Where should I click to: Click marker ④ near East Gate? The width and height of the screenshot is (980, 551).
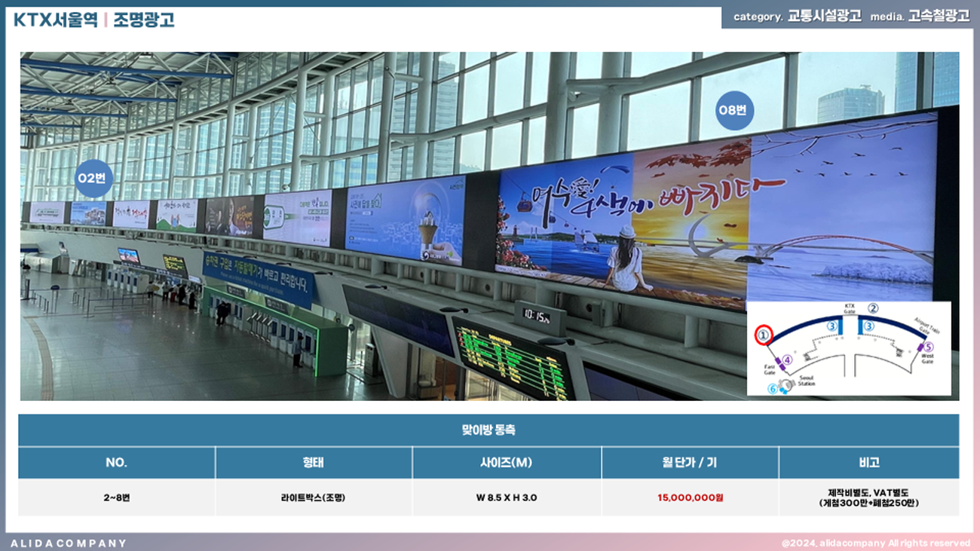pos(787,360)
